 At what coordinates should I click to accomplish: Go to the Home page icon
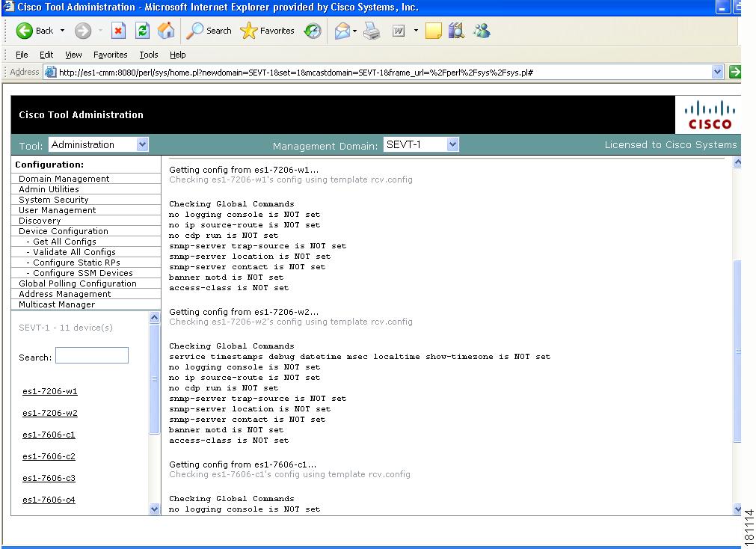[x=166, y=31]
